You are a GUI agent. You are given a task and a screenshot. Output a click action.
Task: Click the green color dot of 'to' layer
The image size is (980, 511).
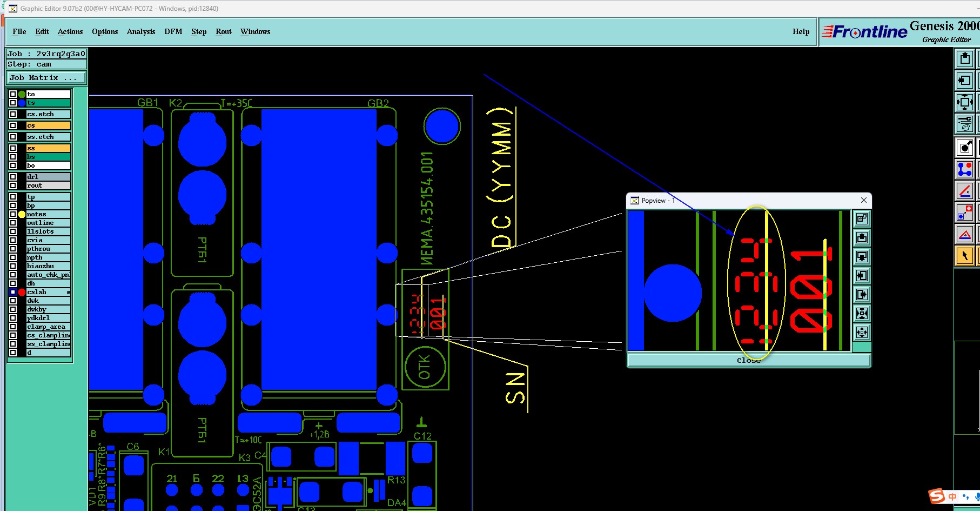(22, 94)
